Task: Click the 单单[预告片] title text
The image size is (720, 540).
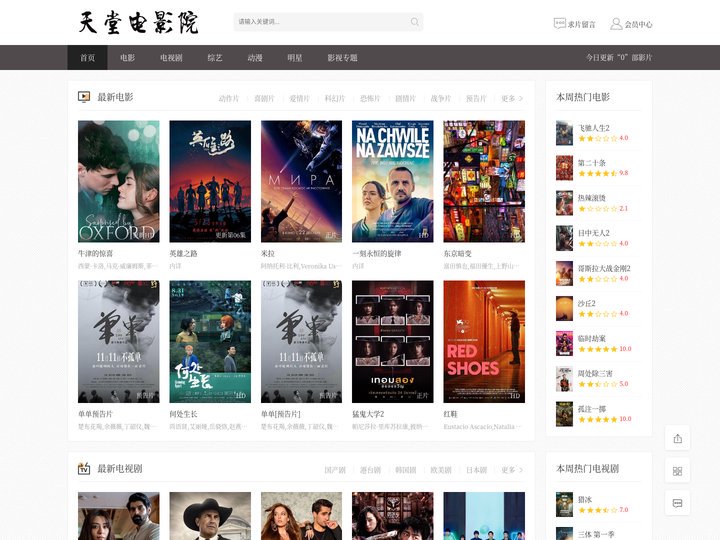Action: pyautogui.click(x=281, y=414)
